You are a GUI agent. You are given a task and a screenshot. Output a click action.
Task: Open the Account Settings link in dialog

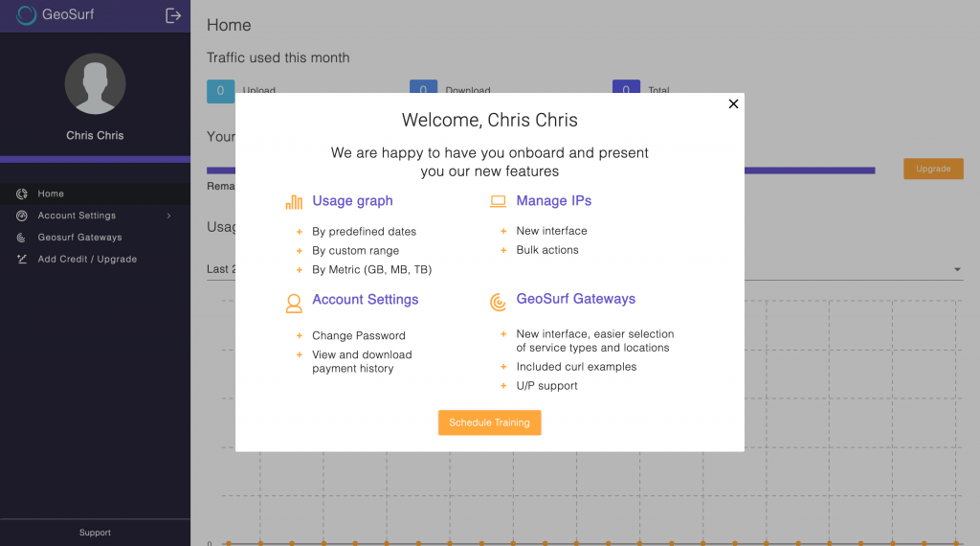365,300
